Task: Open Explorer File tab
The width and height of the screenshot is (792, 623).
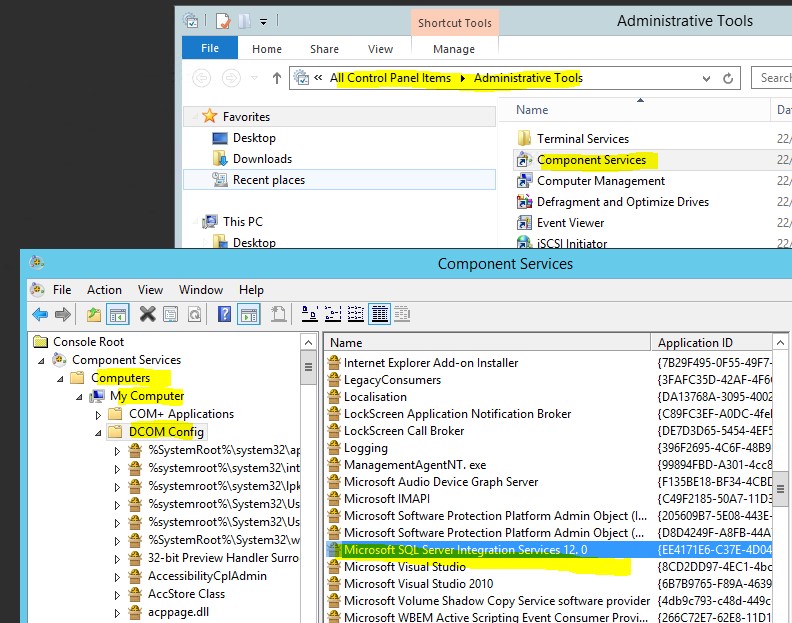Action: point(210,48)
